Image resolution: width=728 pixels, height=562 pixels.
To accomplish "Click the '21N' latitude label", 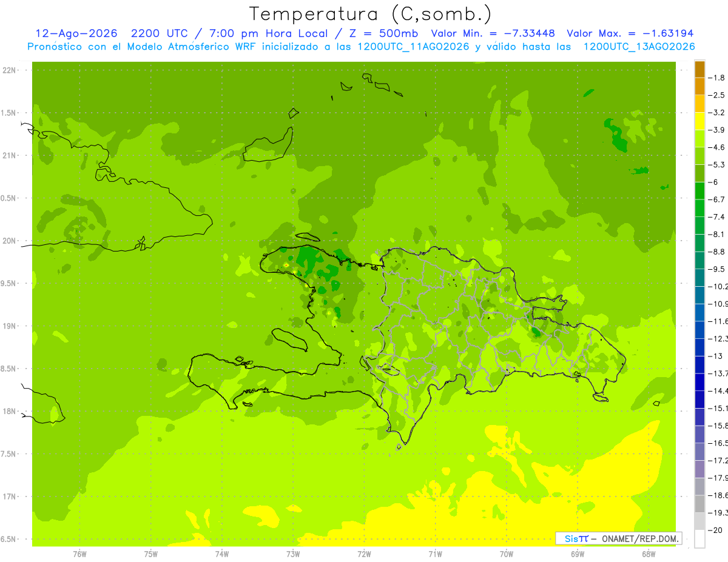I will [9, 155].
